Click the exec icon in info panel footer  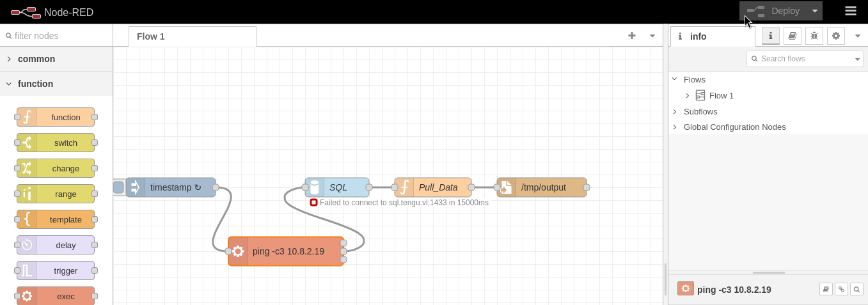(686, 288)
